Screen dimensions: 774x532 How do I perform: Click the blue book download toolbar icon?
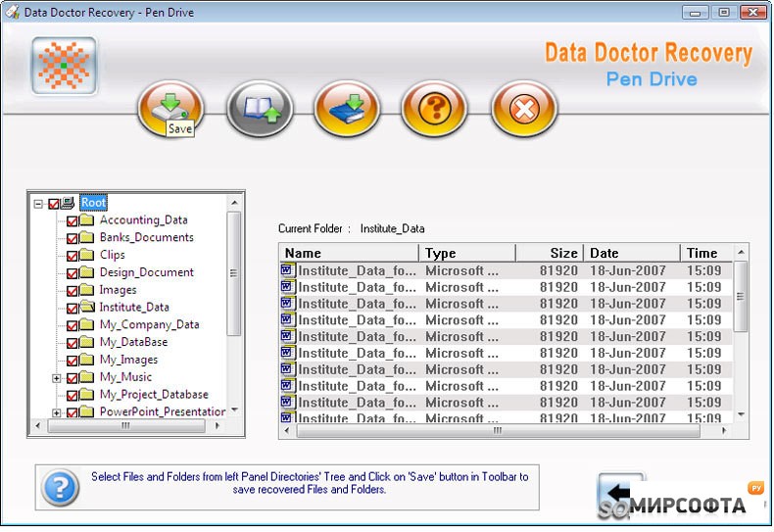click(347, 108)
